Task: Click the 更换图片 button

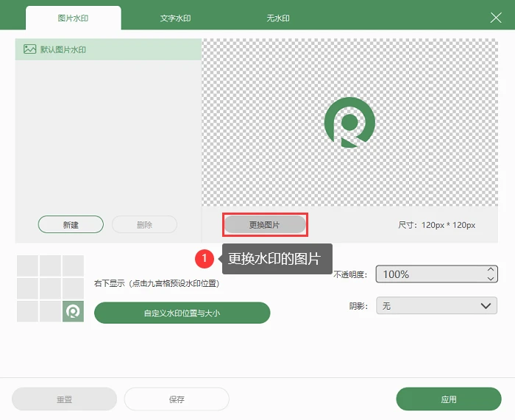Action: click(x=265, y=225)
